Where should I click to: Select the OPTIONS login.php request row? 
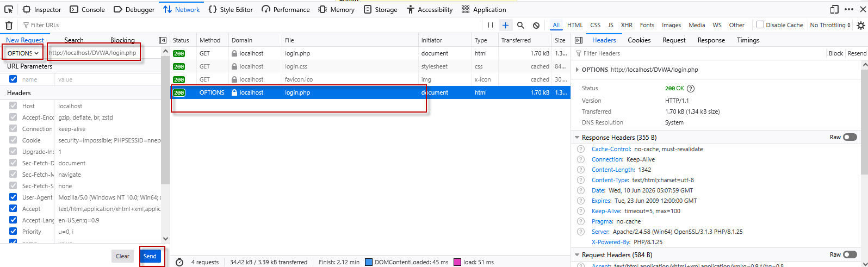[370, 92]
